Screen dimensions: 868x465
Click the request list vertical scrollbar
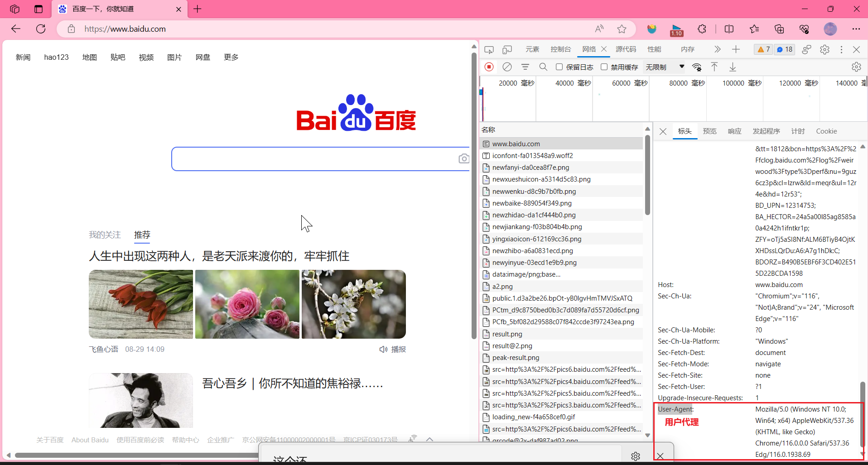[647, 175]
